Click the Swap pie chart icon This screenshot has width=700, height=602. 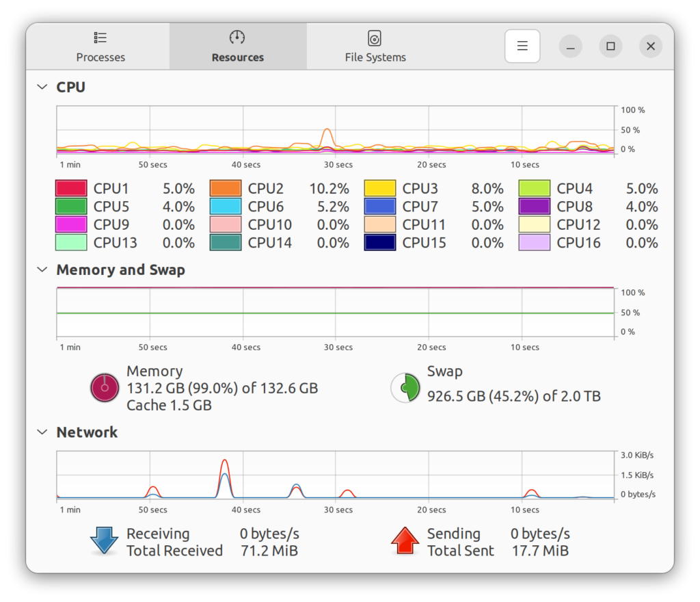405,388
